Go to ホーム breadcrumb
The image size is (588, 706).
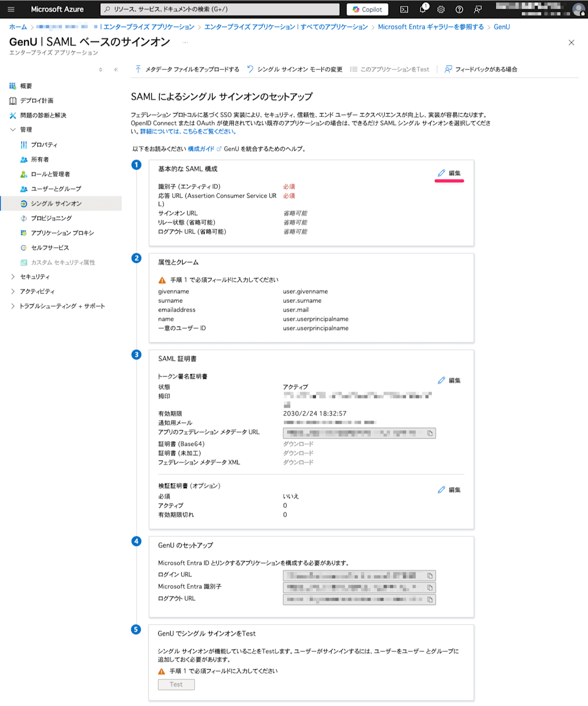coord(18,27)
